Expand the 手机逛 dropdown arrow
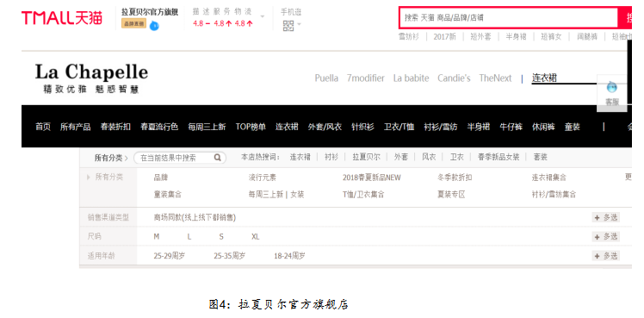The height and width of the screenshot is (318, 644). [299, 24]
